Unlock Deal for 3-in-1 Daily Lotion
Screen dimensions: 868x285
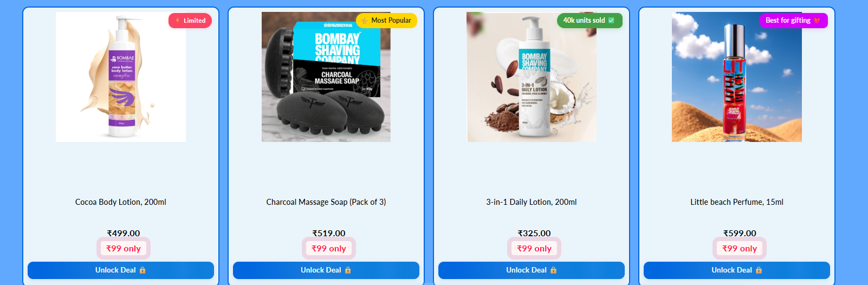point(532,270)
